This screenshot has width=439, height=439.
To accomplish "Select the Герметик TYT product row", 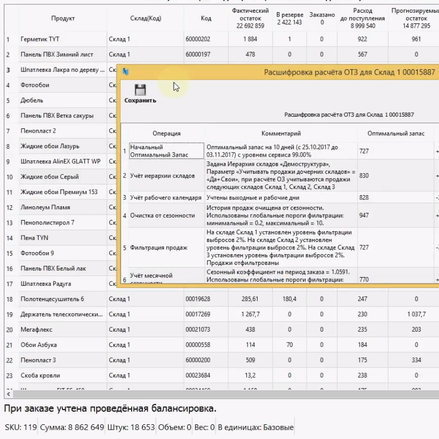I will tap(40, 39).
